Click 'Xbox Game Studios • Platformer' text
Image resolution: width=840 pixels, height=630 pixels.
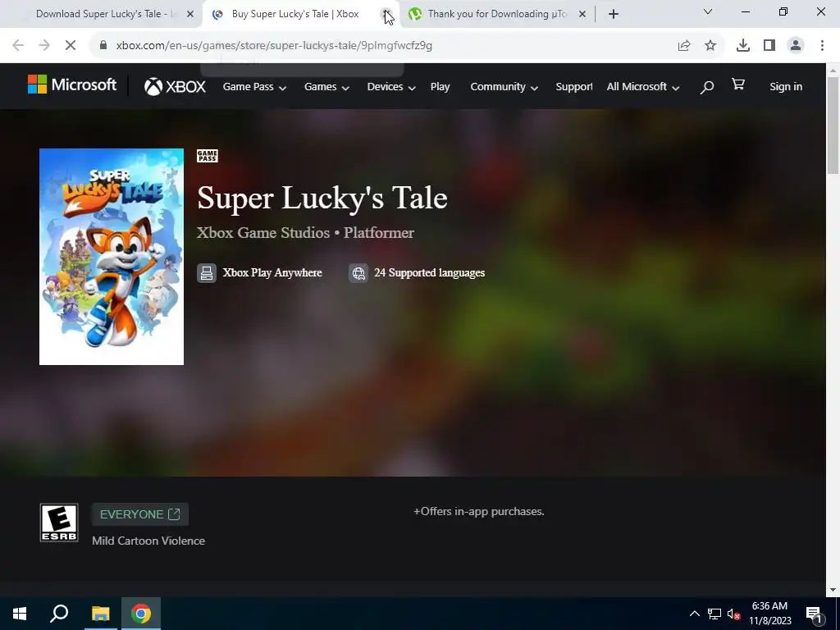[305, 232]
